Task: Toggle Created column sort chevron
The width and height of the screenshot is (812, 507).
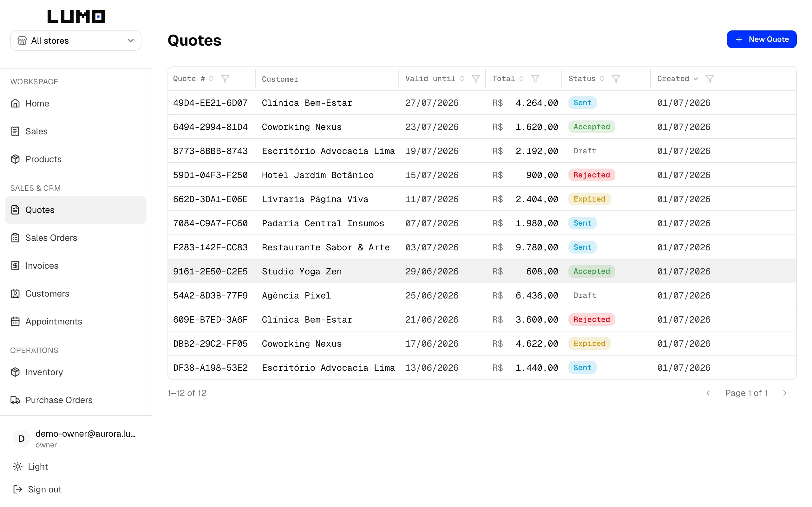Action: (x=696, y=79)
